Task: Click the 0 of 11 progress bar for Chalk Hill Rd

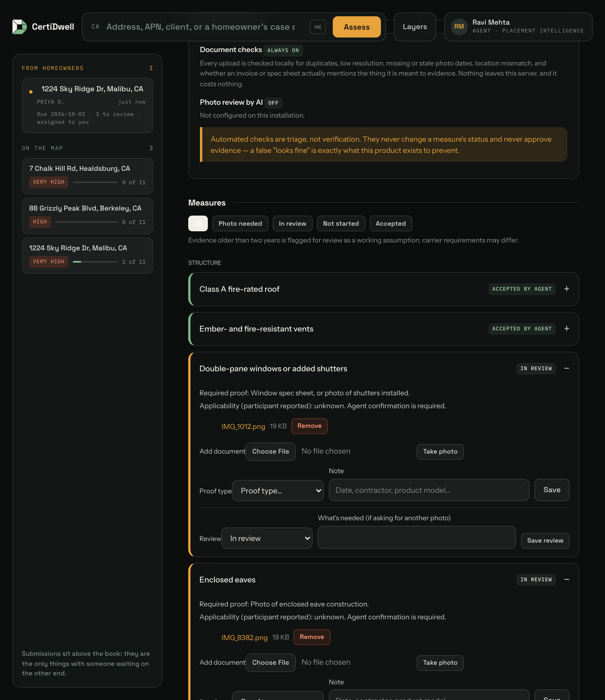Action: pos(95,182)
